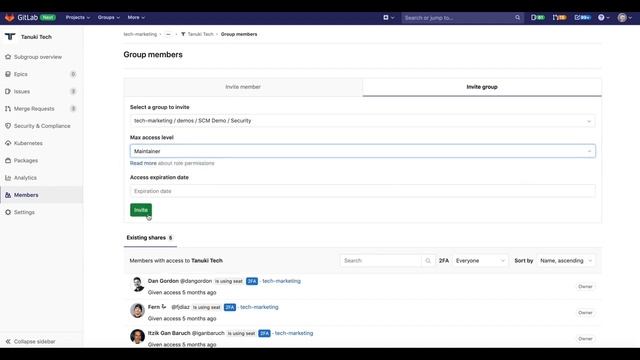The width and height of the screenshot is (640, 360).
Task: Click the Read more link about role permissions
Action: (143, 163)
